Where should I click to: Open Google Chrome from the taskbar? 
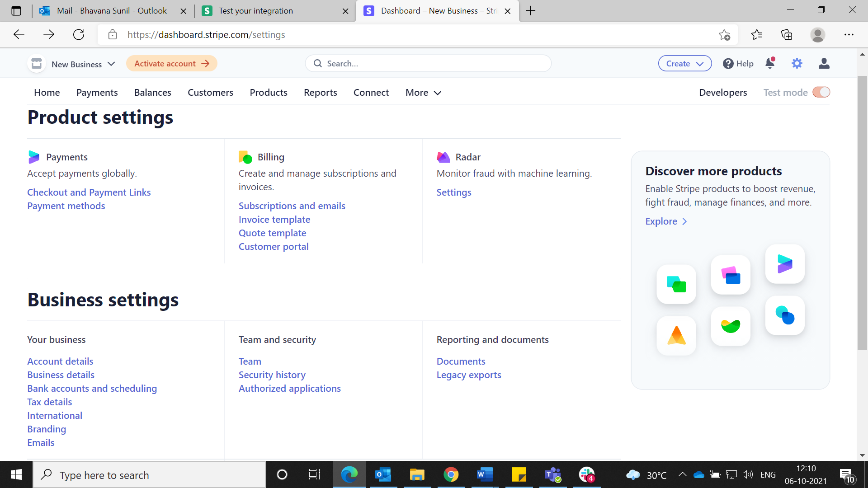[451, 474]
